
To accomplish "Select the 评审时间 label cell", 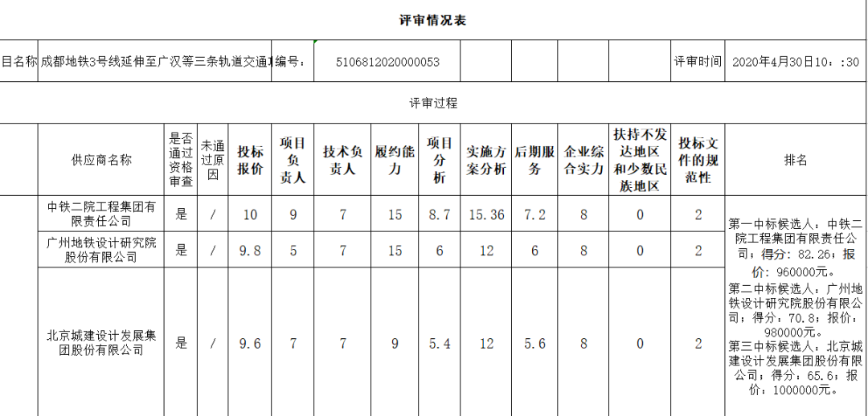I will [x=698, y=61].
